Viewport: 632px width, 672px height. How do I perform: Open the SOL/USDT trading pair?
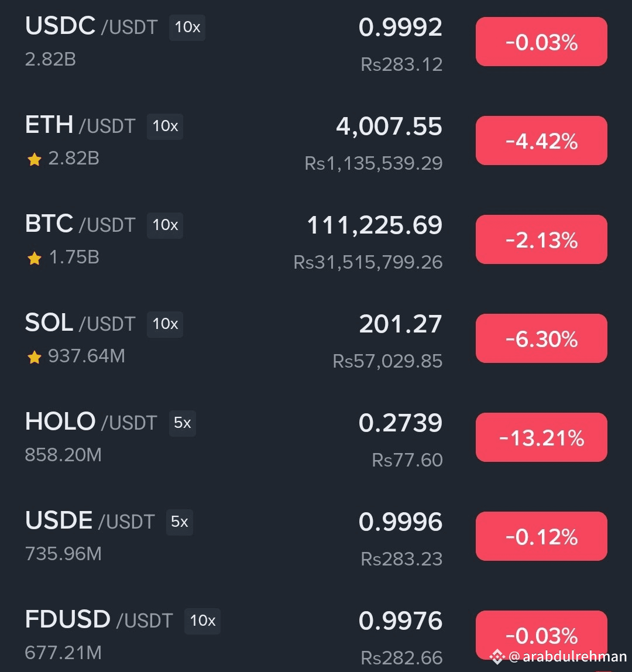coord(80,323)
